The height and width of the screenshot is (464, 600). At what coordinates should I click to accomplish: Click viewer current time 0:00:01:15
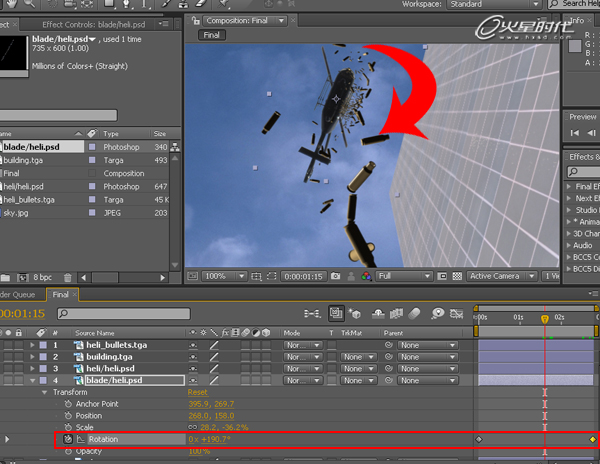[303, 277]
